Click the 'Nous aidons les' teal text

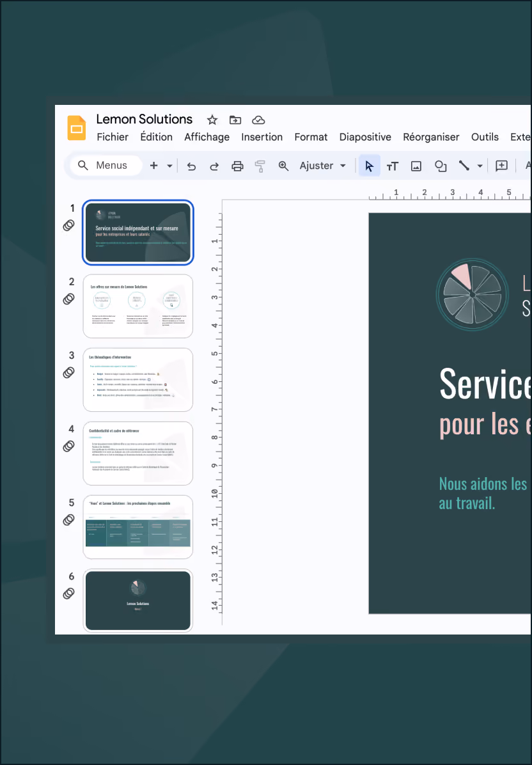pyautogui.click(x=483, y=484)
